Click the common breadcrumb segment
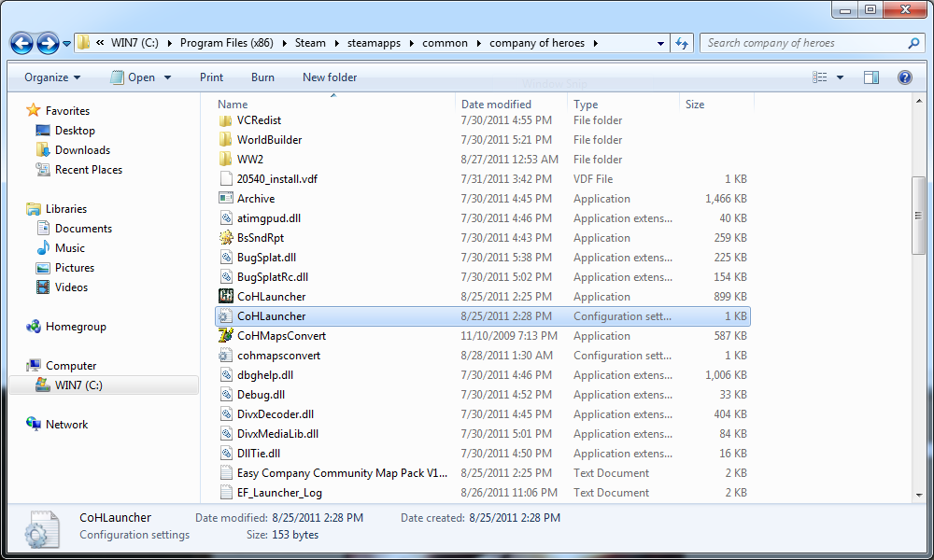Viewport: 934px width, 560px height. 445,44
